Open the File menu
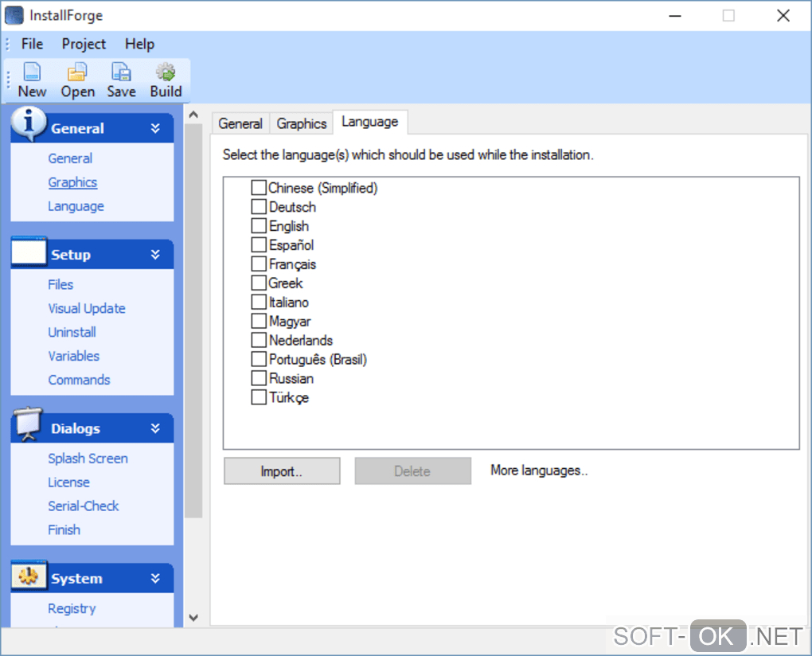The image size is (812, 656). (x=32, y=44)
